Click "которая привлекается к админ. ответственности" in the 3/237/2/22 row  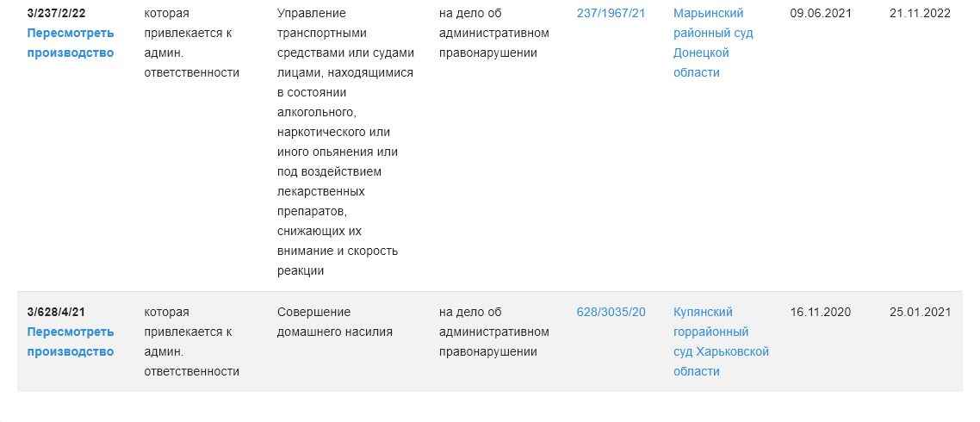click(191, 43)
